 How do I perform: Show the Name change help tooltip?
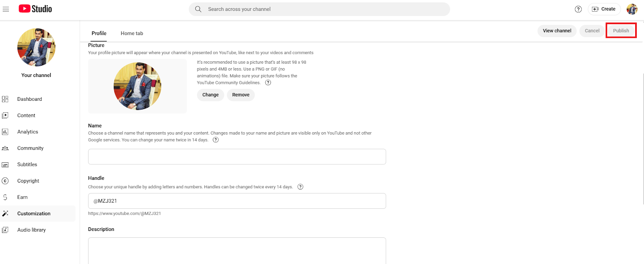(216, 140)
